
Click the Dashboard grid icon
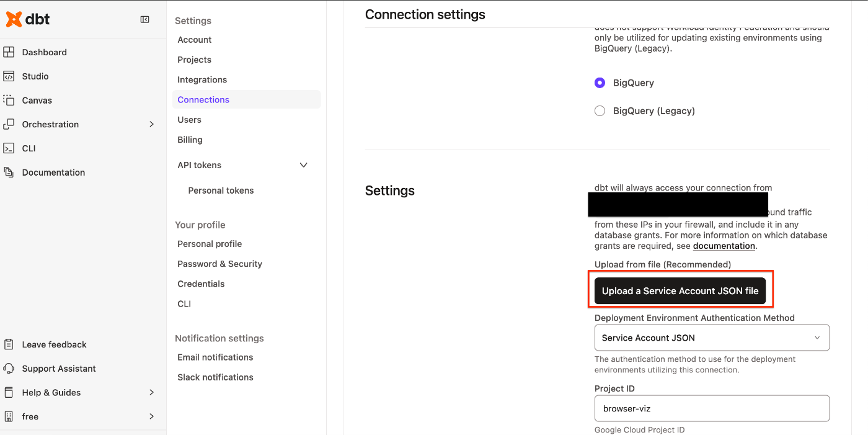(x=9, y=52)
